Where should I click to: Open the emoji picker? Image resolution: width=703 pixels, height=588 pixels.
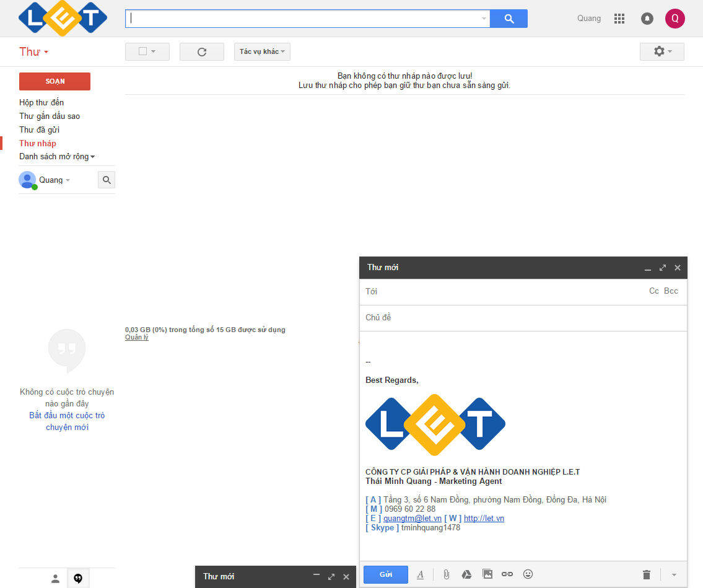(x=528, y=574)
